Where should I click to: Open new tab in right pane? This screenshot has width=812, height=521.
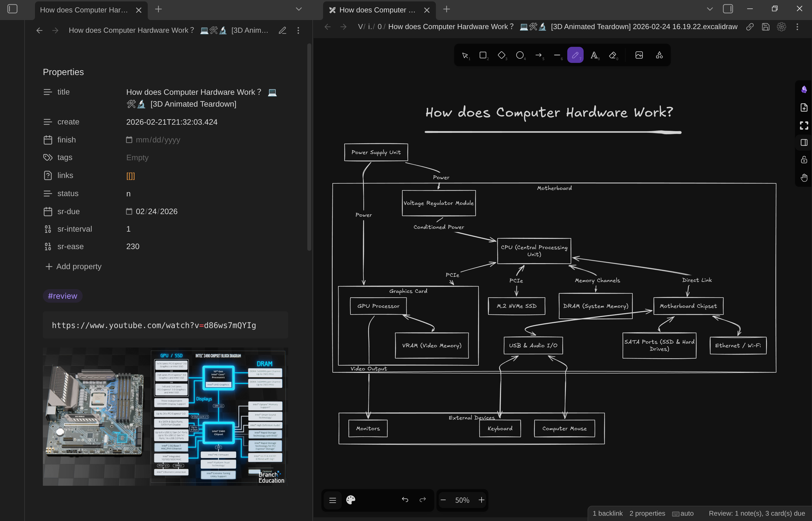pyautogui.click(x=447, y=9)
